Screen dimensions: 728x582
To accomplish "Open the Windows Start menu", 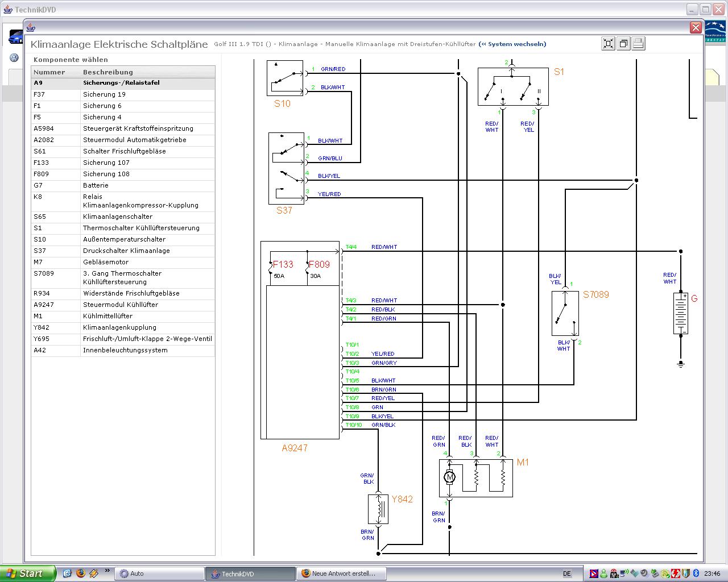I will click(x=28, y=573).
